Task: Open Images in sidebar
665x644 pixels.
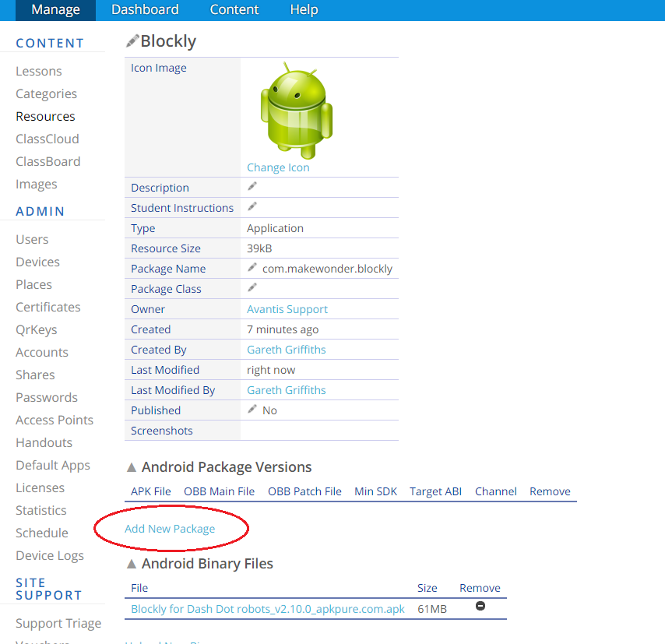Action: (x=36, y=185)
